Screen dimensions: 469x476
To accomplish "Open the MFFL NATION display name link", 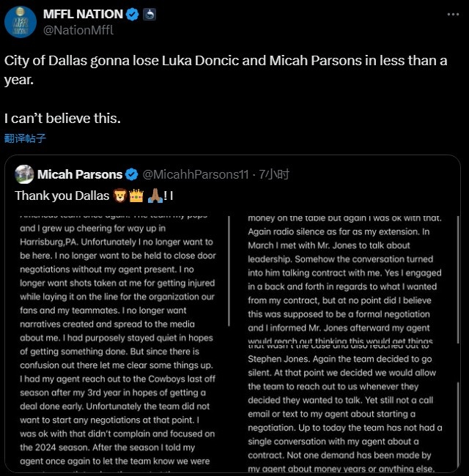I will (84, 14).
